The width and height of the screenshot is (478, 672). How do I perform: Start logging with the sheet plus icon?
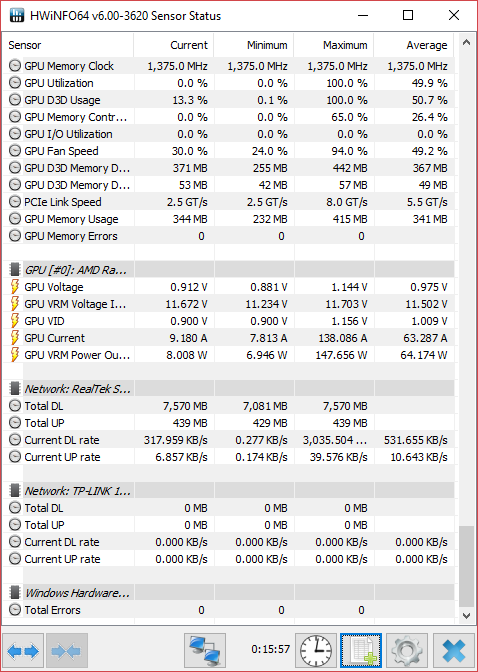[361, 651]
